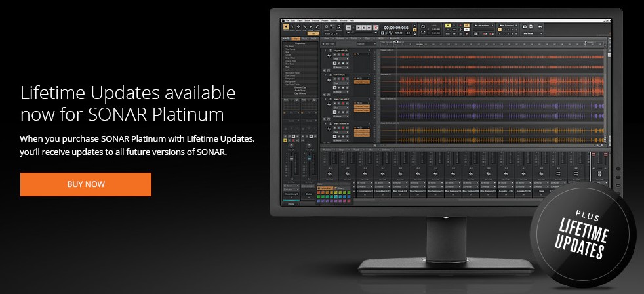Open the console Strips menu
Viewport: 644px width, 294px height.
coord(342,150)
